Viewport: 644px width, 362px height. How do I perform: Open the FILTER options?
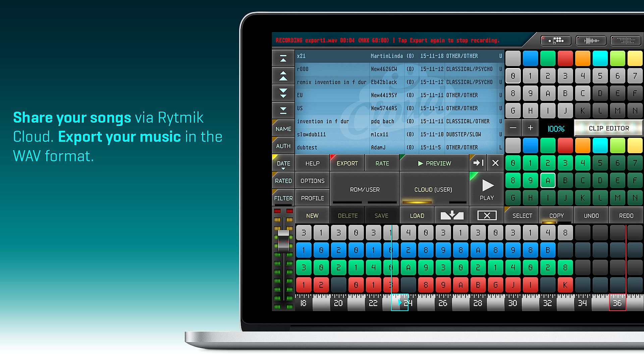click(283, 198)
